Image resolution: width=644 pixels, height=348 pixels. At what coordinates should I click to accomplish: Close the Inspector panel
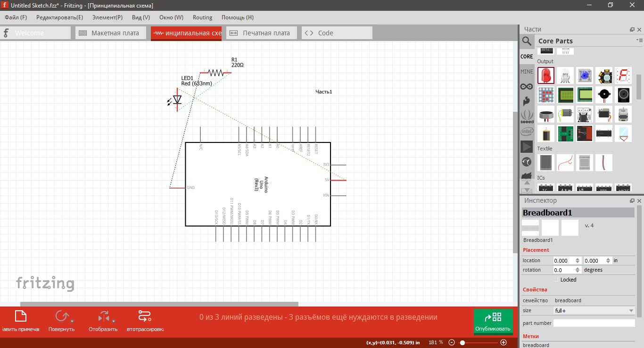pos(639,200)
